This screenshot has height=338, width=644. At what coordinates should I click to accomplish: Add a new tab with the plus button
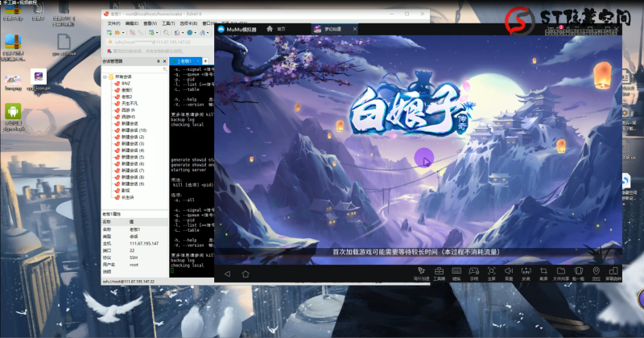click(x=205, y=61)
